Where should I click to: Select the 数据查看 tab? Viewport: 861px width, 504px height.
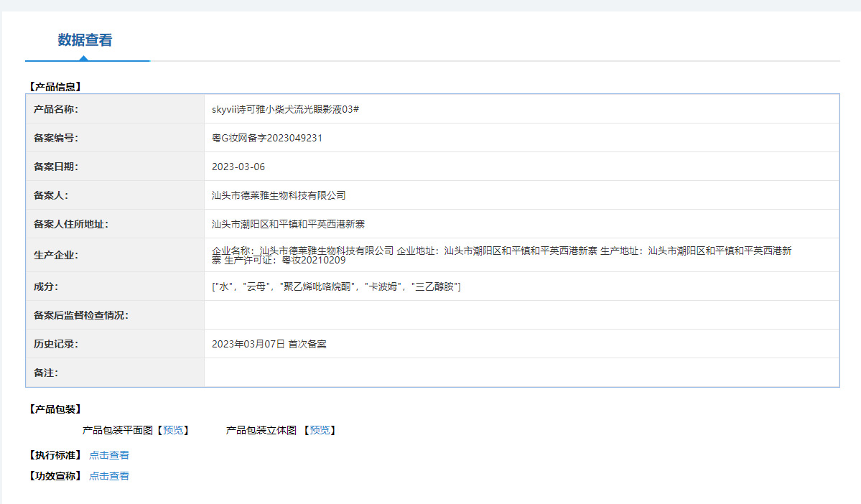pyautogui.click(x=85, y=40)
